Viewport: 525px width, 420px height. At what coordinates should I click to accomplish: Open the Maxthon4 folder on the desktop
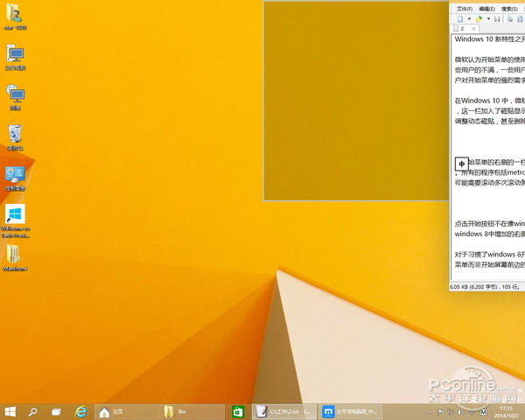15,255
